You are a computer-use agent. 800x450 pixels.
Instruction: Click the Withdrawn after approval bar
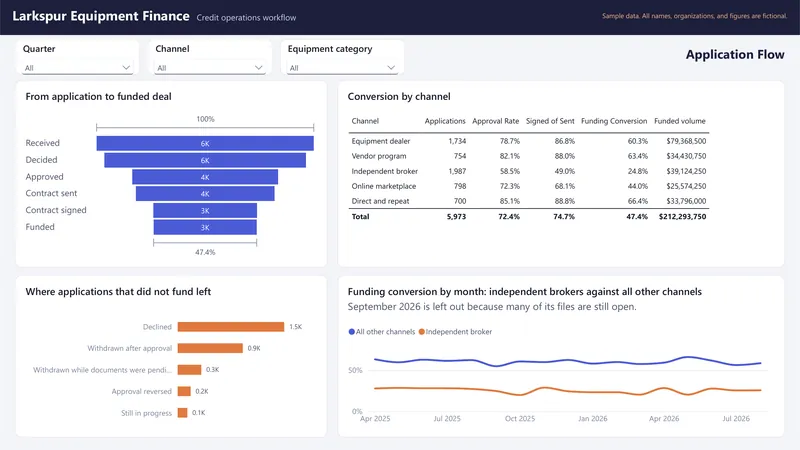point(210,348)
